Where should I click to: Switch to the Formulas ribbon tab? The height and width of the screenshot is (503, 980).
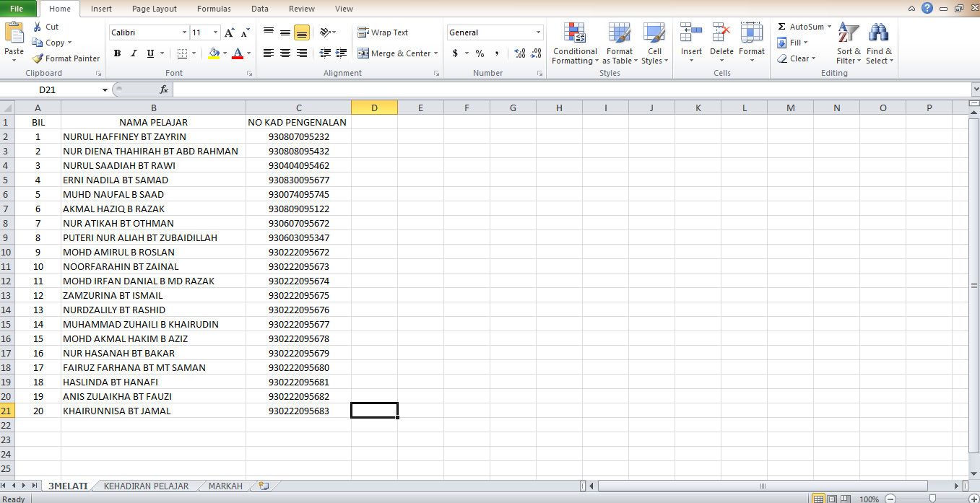coord(214,9)
